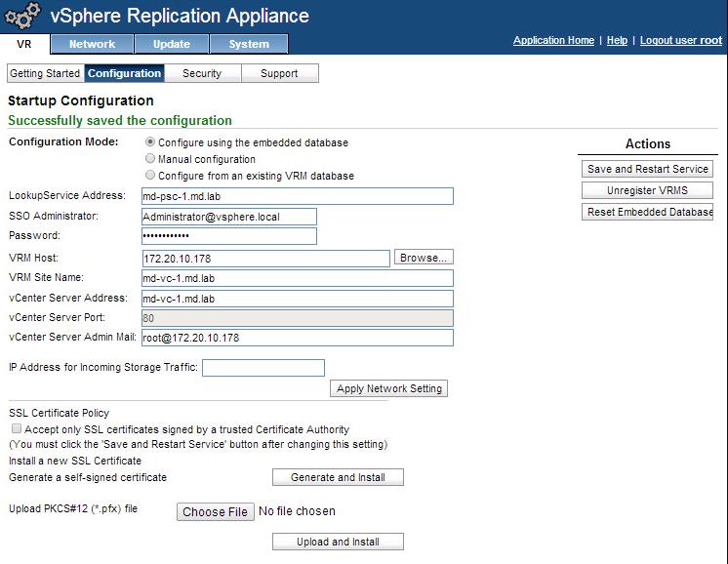This screenshot has height=564, width=728.
Task: Click the Unregister VRMS button
Action: [647, 190]
